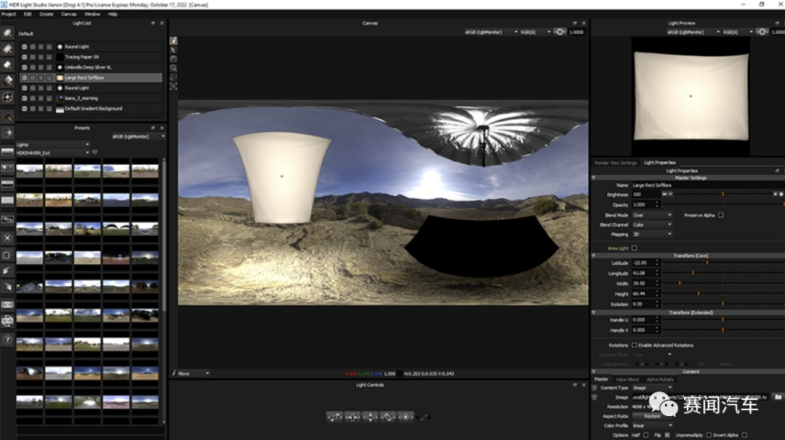
Task: Click the browse folder icon beside Image path
Action: [x=777, y=397]
